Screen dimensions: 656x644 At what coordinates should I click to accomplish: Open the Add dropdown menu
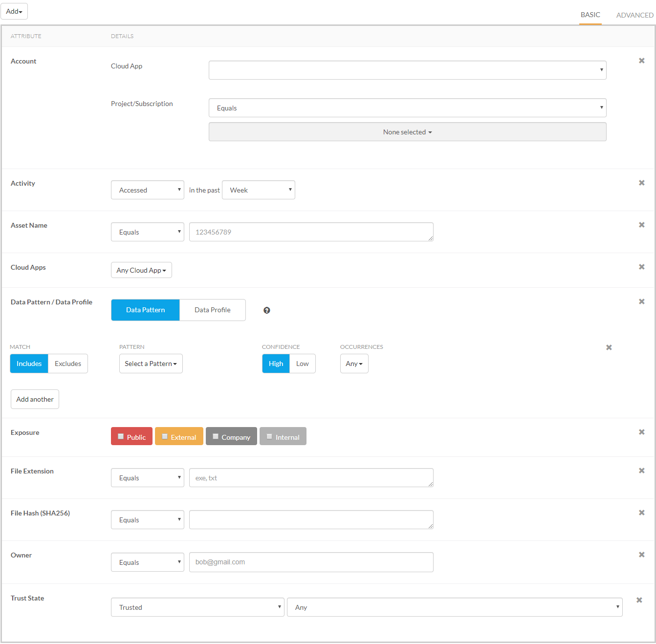[x=14, y=11]
